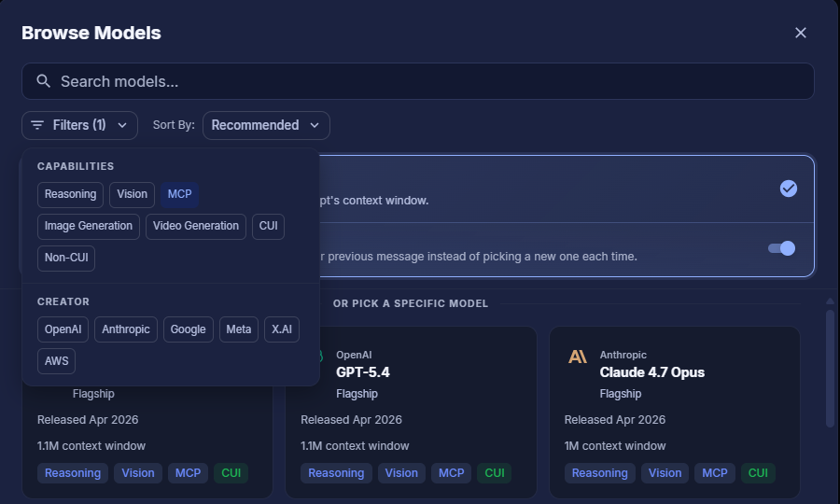This screenshot has width=840, height=504.
Task: Click 'OR PICK A SPECIFIC MODEL' heading
Action: [411, 303]
